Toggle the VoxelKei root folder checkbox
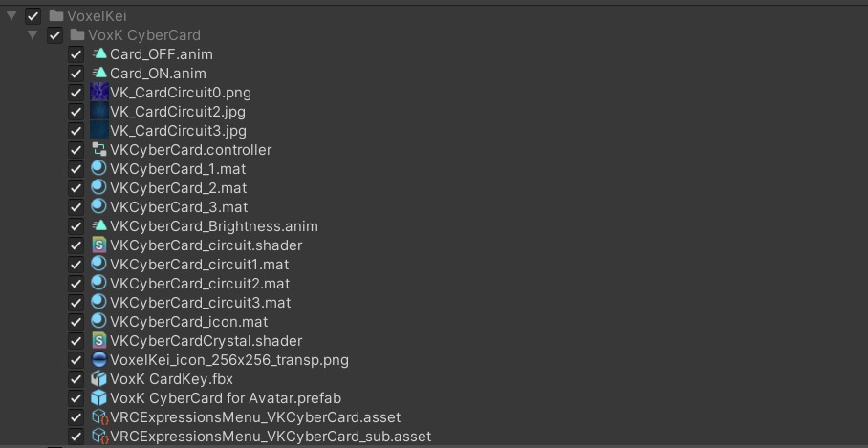This screenshot has width=868, height=448. tap(33, 16)
